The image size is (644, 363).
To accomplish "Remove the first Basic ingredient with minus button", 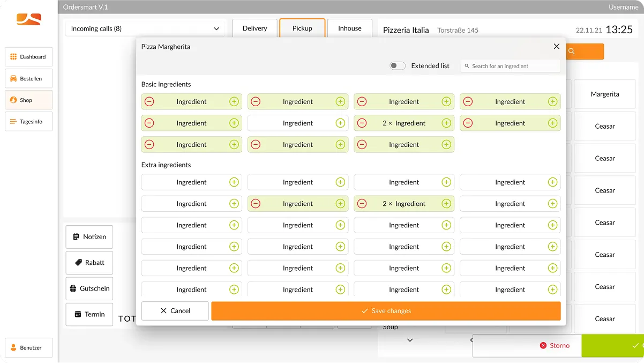I will point(149,101).
